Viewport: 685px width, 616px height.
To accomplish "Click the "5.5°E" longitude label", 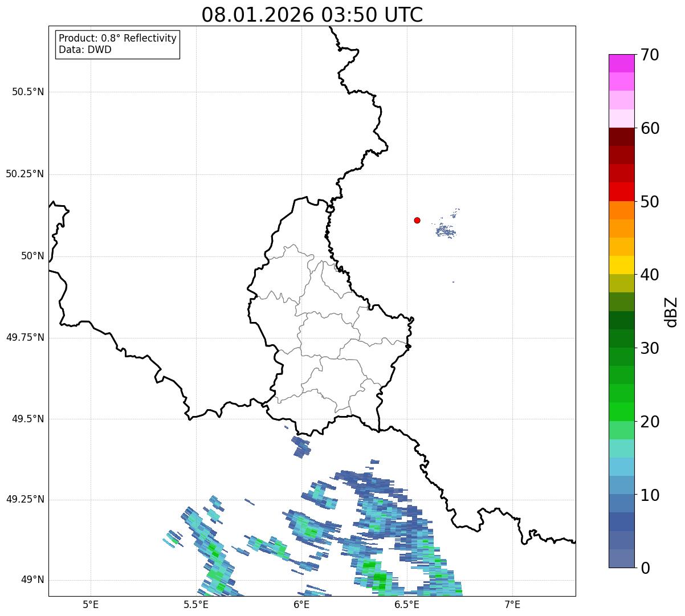I will [x=196, y=605].
